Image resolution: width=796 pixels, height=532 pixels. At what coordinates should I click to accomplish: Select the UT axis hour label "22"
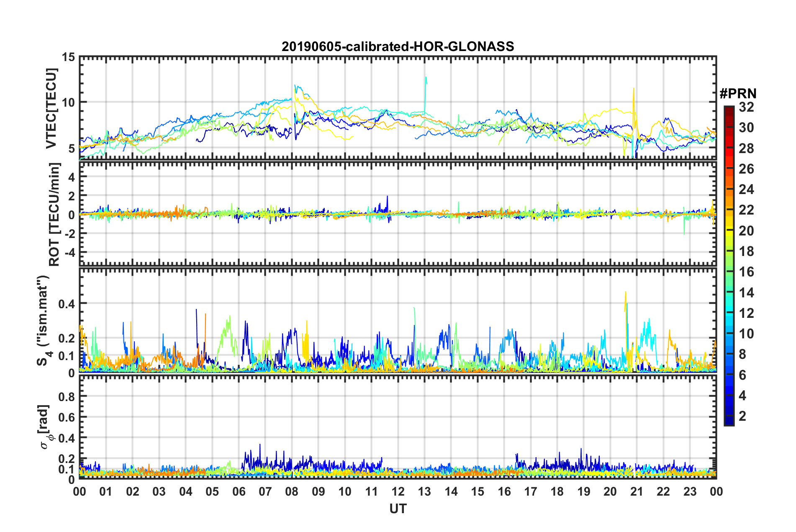coord(663,492)
